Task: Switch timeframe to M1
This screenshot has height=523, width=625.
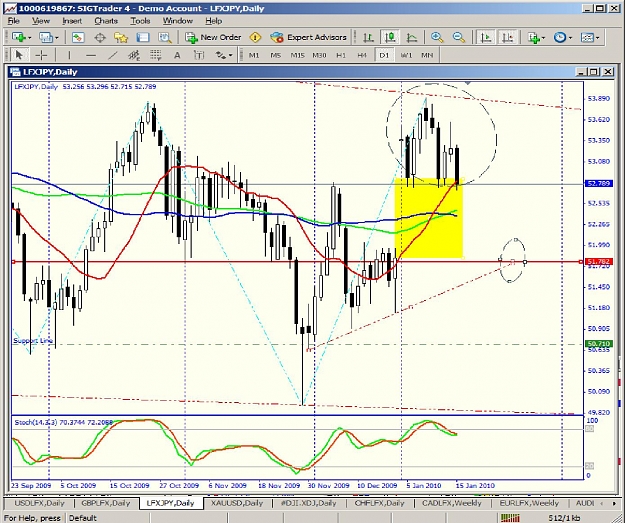Action: (254, 55)
